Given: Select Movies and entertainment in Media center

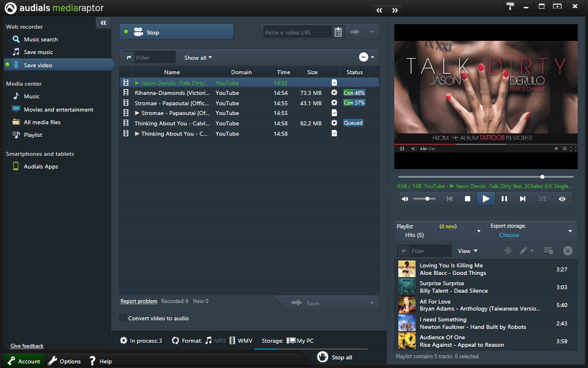Looking at the screenshot, I should click(58, 110).
